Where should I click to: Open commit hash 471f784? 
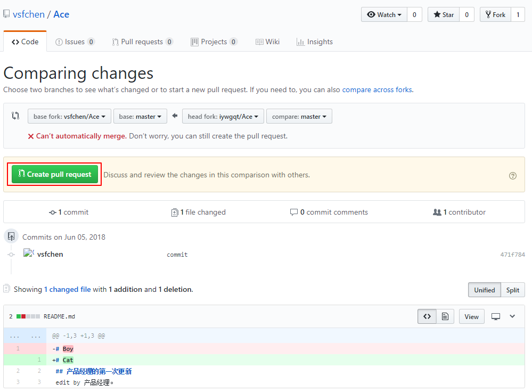512,255
